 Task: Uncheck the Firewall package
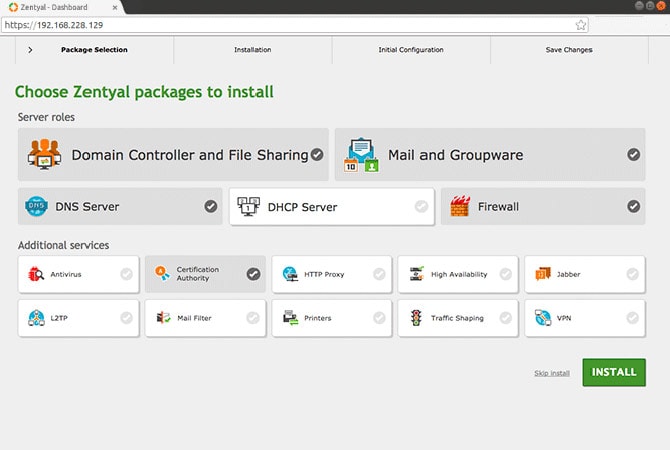(633, 206)
